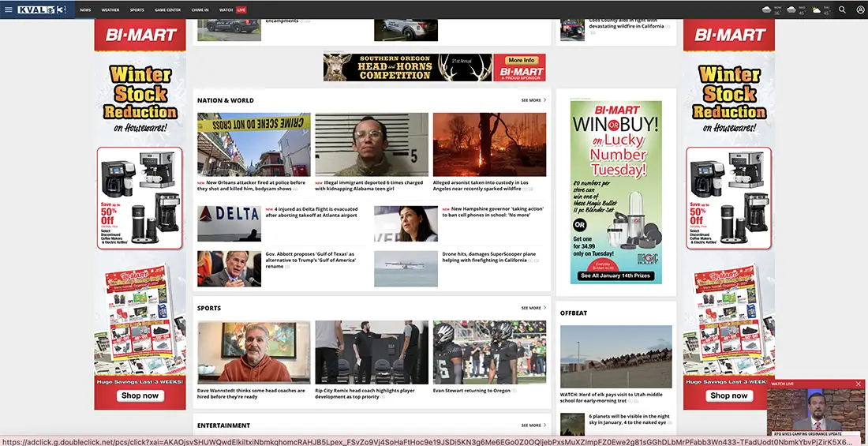Open the Delta flight evacuated headline

click(312, 212)
